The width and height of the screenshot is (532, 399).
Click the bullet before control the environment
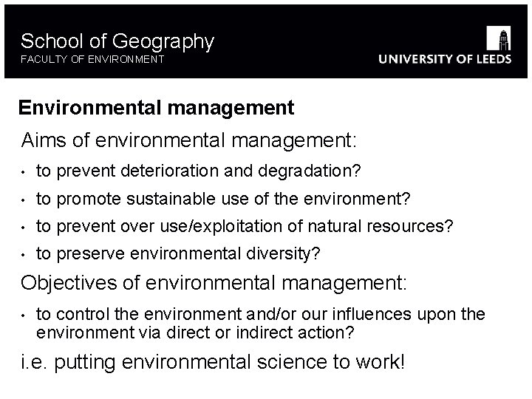point(23,316)
